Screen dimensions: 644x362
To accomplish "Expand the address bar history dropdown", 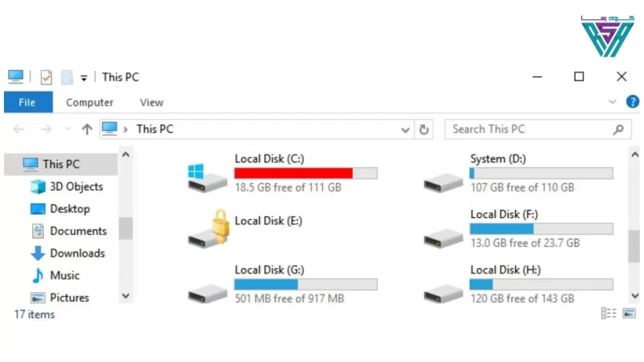I will point(405,130).
